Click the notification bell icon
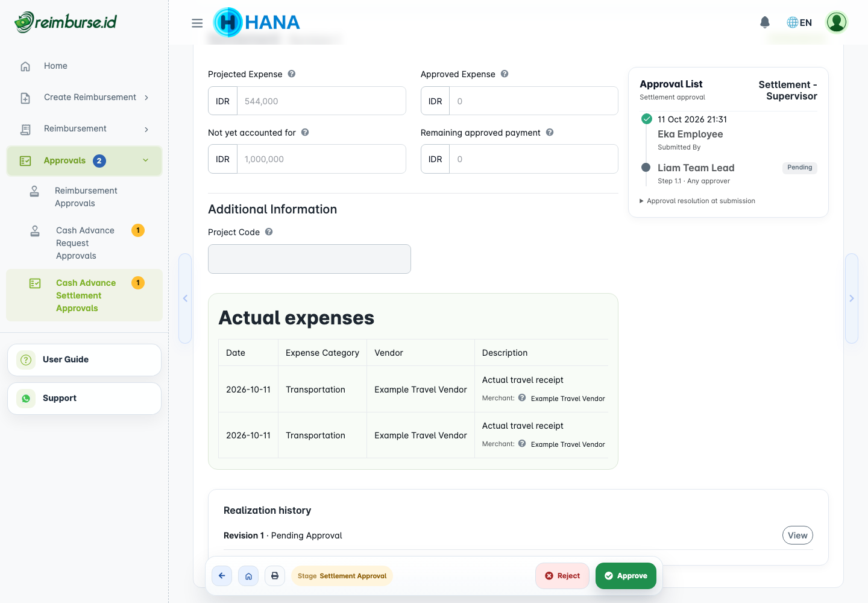868x603 pixels. (765, 22)
